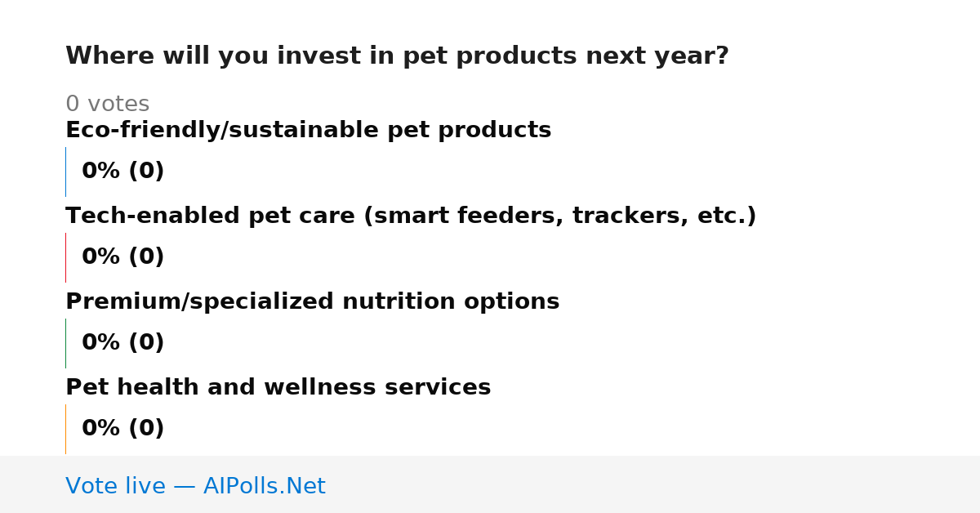Open the Vote live AIPolls.Net link
Screen dimensions: 980x513
click(x=195, y=487)
